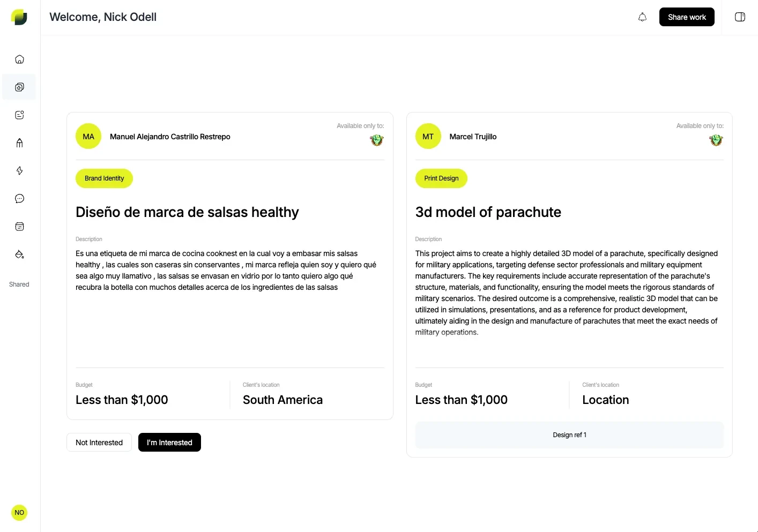Open the Home icon in sidebar
The width and height of the screenshot is (758, 532).
coord(19,59)
